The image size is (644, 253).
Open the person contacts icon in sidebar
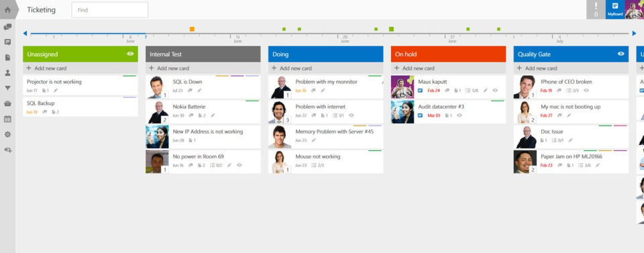[x=7, y=72]
